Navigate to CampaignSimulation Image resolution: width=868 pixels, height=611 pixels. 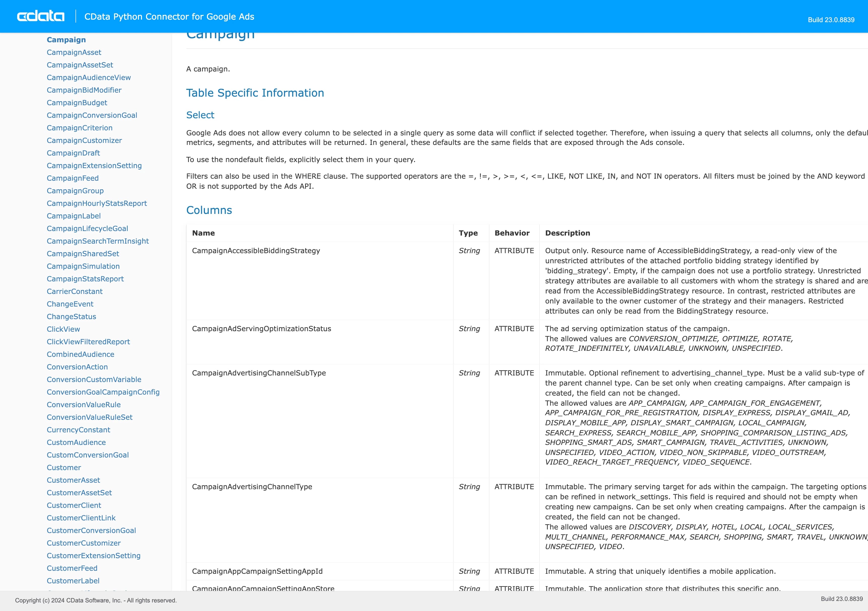pyautogui.click(x=83, y=266)
